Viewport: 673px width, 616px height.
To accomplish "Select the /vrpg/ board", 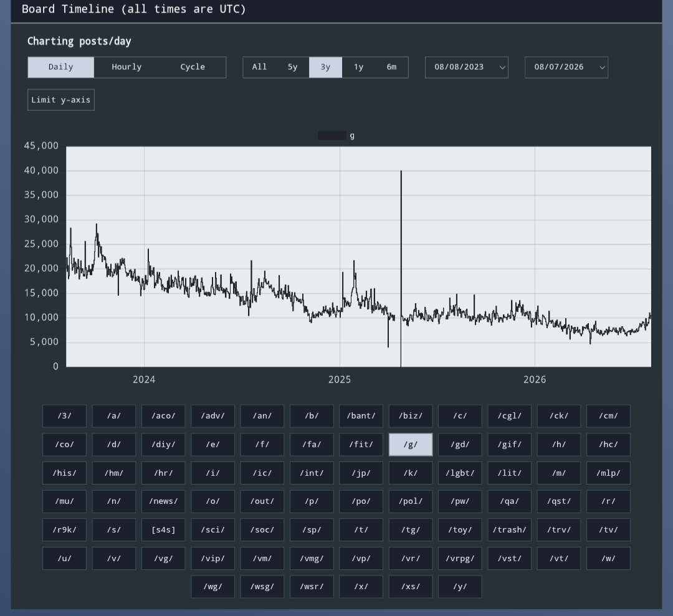I will tap(460, 559).
